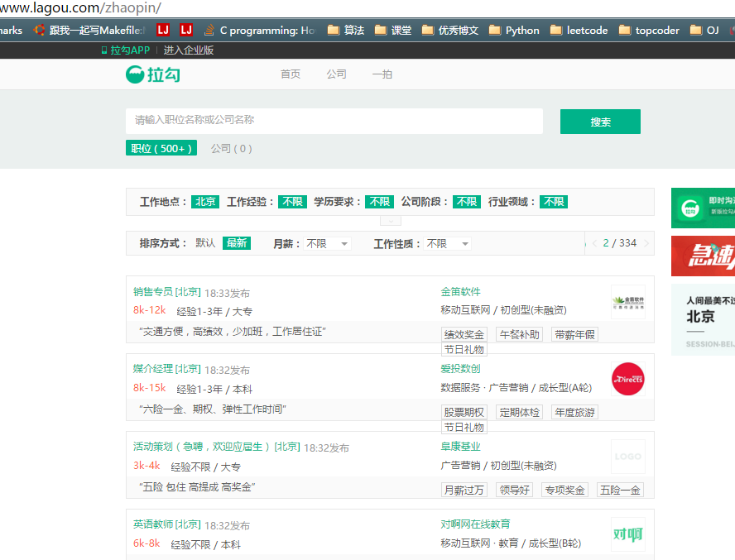Focus the job or company search field
The image size is (735, 560).
coord(334,121)
